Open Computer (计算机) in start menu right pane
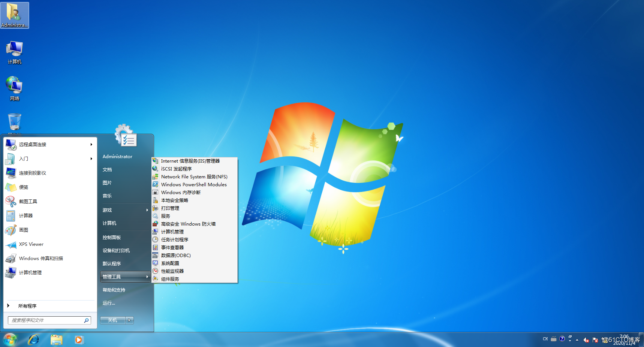644x347 pixels. click(125, 223)
